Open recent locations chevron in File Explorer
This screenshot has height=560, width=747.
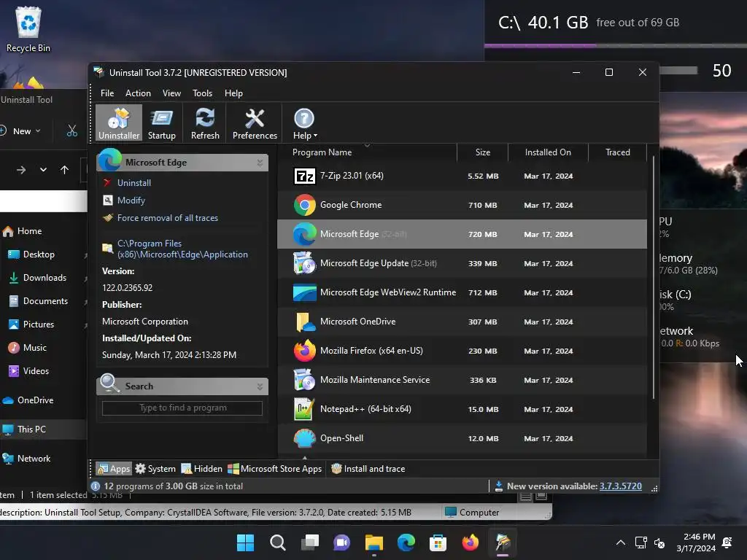pyautogui.click(x=43, y=170)
